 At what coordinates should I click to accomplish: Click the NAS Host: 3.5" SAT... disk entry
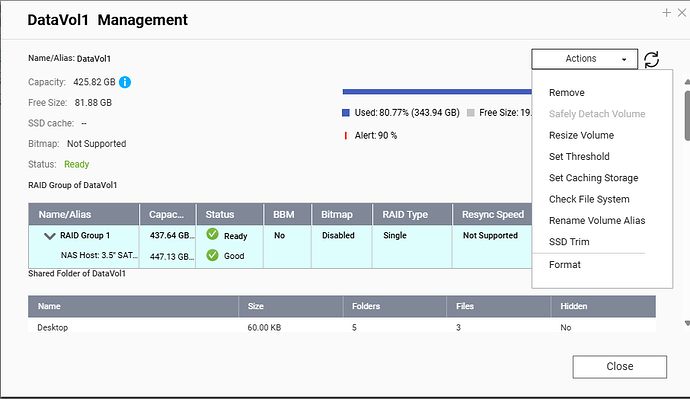coord(99,255)
